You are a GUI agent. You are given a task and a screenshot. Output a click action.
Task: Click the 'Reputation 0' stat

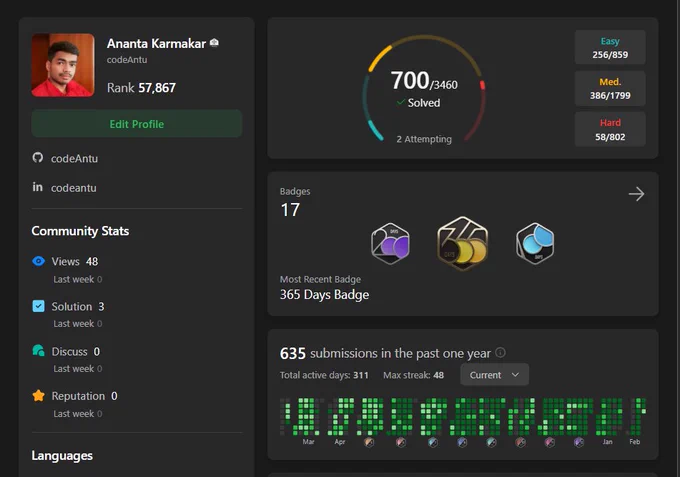tap(84, 396)
